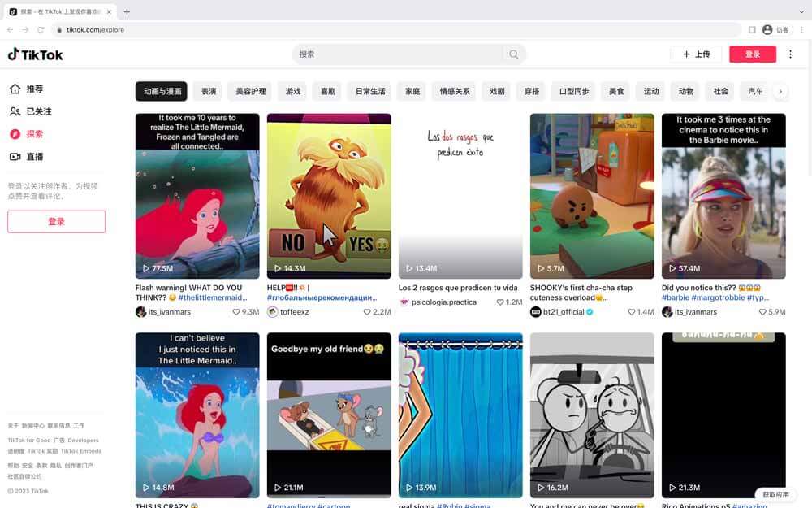Open the #thelittlemermaid hashtag link
812x508 pixels.
[x=212, y=297]
